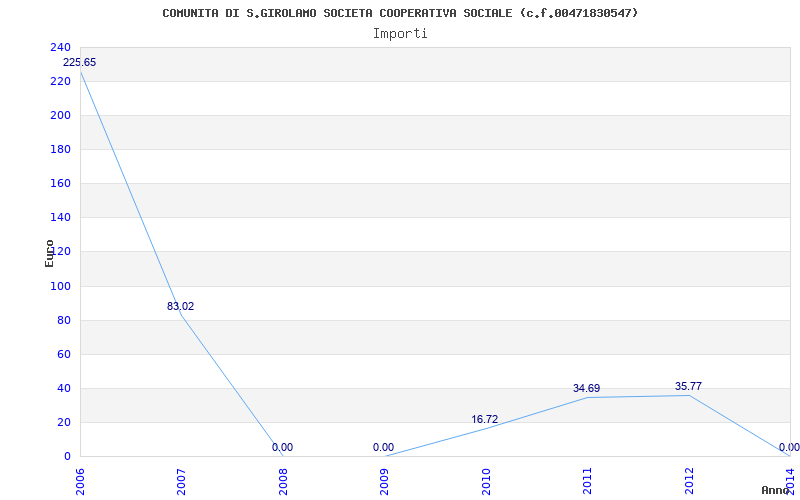Screen dimensions: 800x500
Task: Click the 83.02 data label for 2007
Action: click(181, 306)
